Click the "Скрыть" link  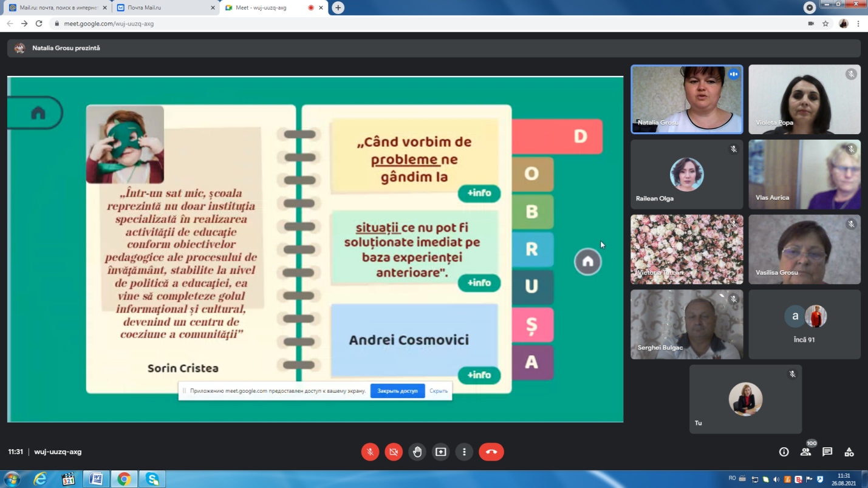438,391
